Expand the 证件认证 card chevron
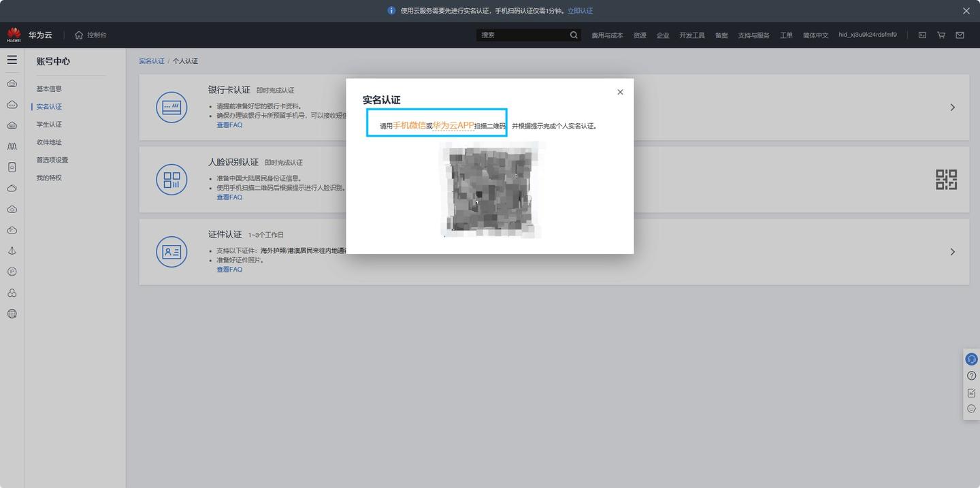The image size is (980, 488). point(953,252)
